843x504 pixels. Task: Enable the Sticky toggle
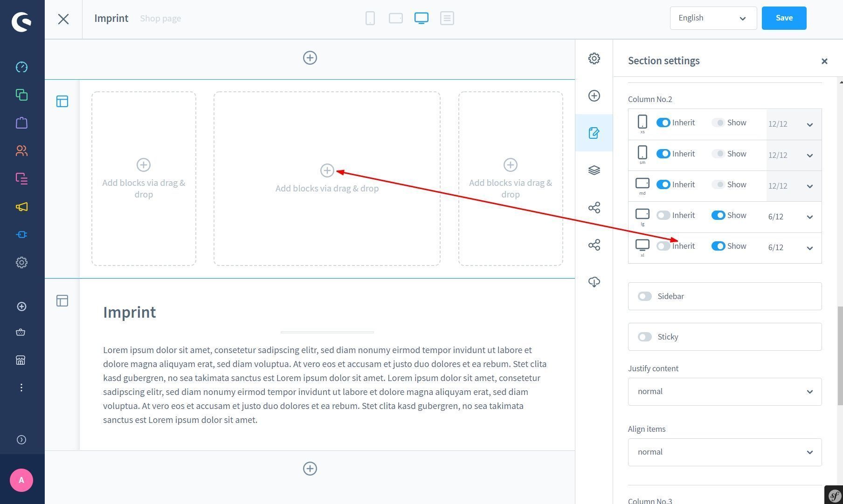pos(645,337)
